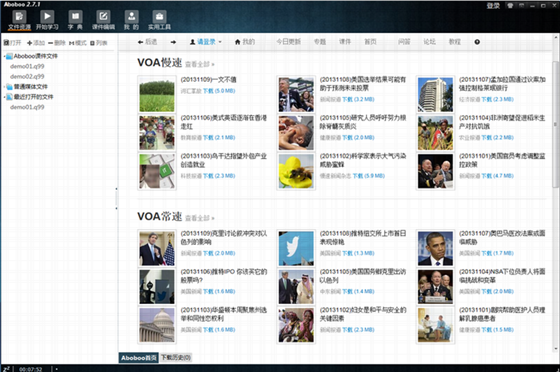Collapse the 普通媒体文件 tree node

click(5, 87)
